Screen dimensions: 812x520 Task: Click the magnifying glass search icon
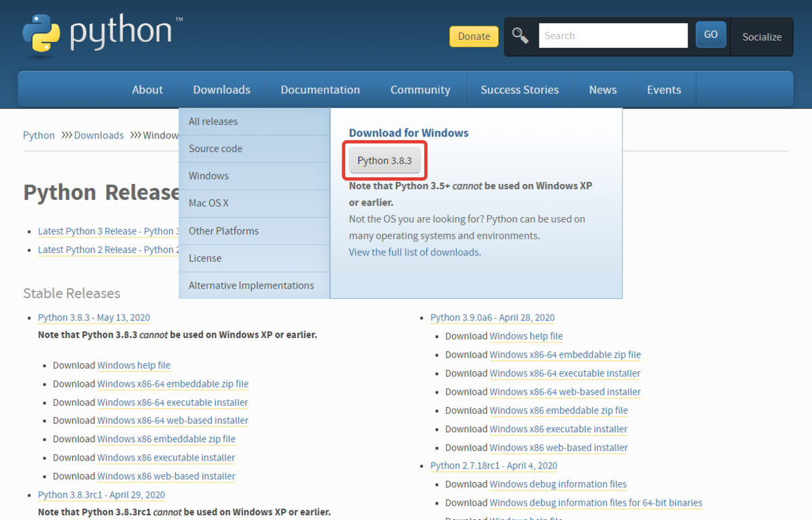point(520,36)
